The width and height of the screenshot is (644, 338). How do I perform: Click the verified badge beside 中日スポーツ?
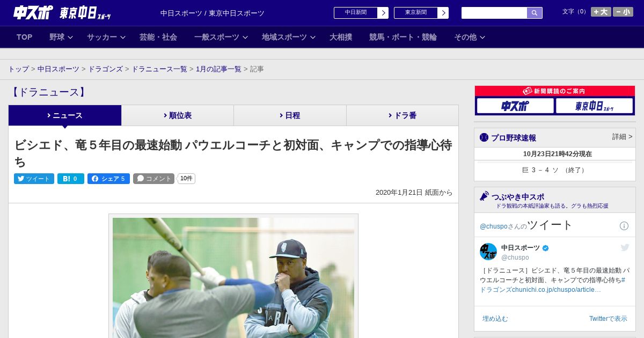(546, 248)
